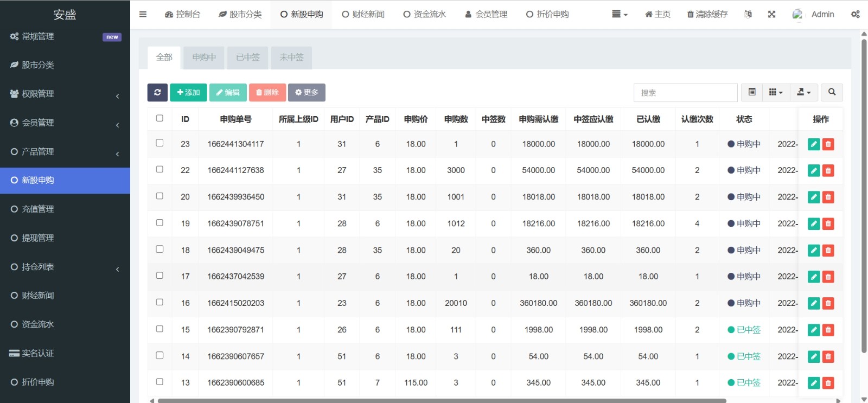This screenshot has width=868, height=403.
Task: Click the search magnifier icon button
Action: (x=832, y=93)
